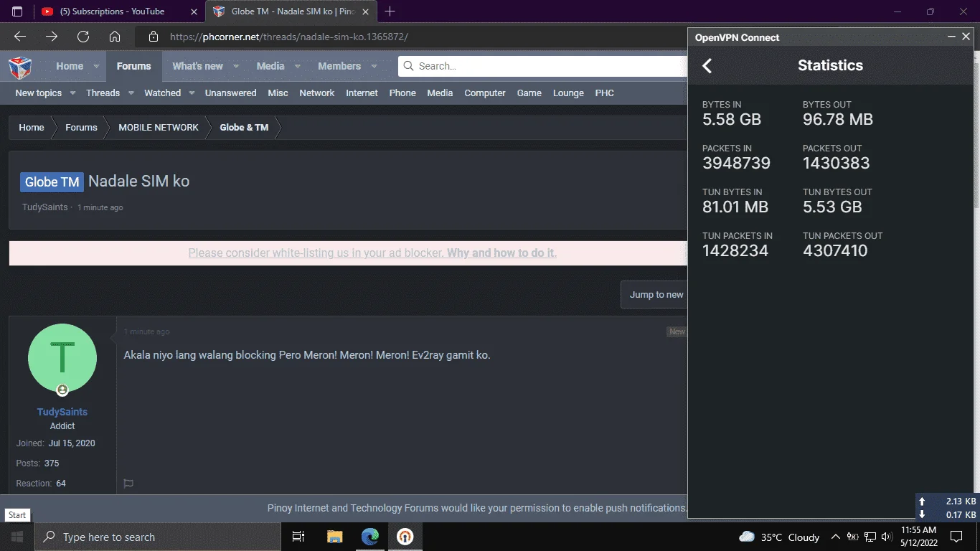
Task: Click the browser address bar URL
Action: (289, 37)
